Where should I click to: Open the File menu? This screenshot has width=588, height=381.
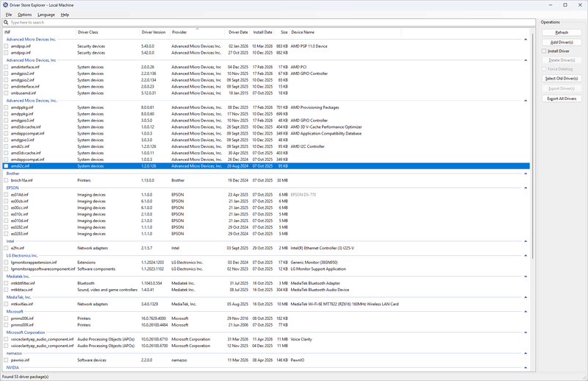[x=9, y=15]
